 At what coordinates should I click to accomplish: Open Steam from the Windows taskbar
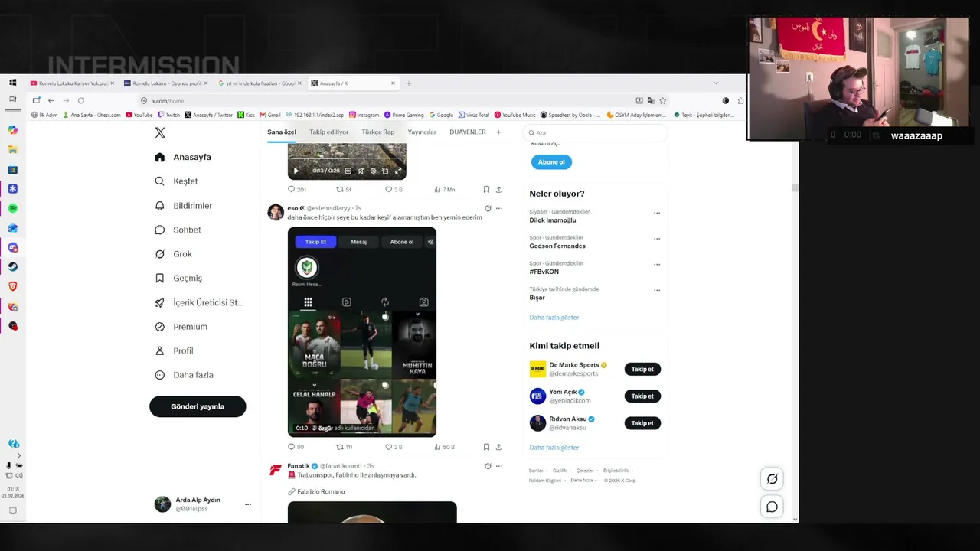13,266
